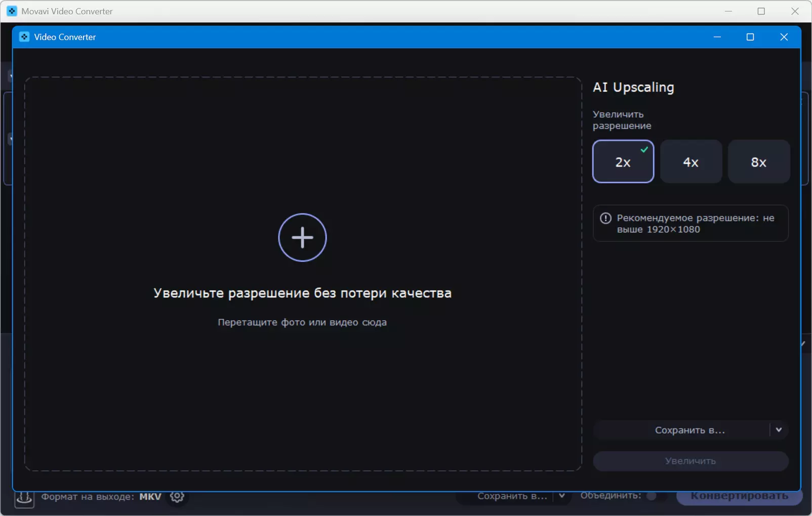Click the 'Формат на выходе:' label
The height and width of the screenshot is (516, 812).
pos(88,496)
